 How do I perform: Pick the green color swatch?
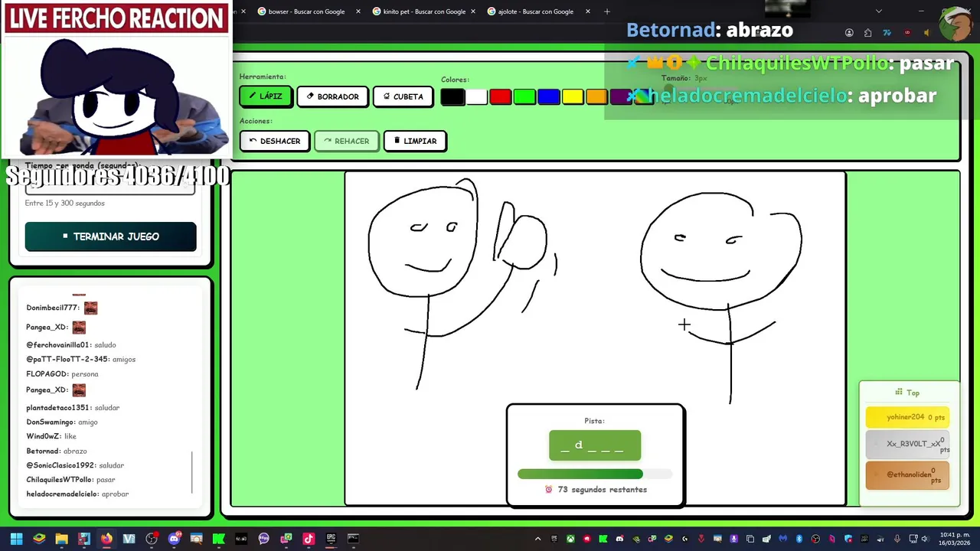coord(524,97)
